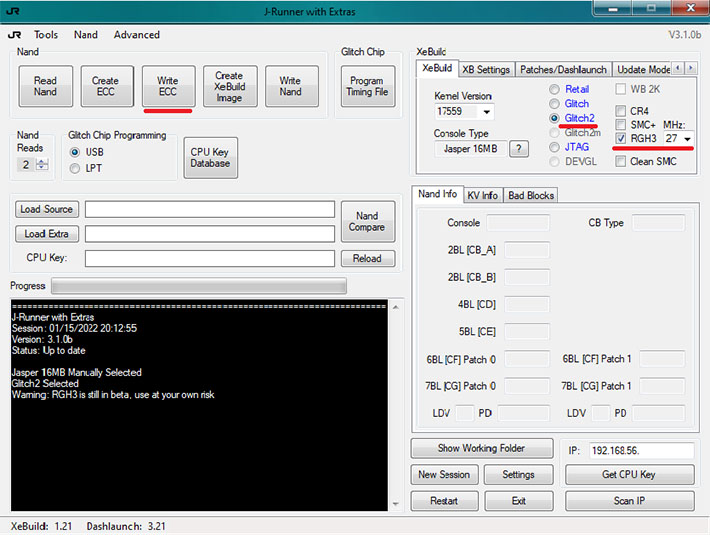
Task: Enable the CR4 checkbox
Action: (x=621, y=111)
